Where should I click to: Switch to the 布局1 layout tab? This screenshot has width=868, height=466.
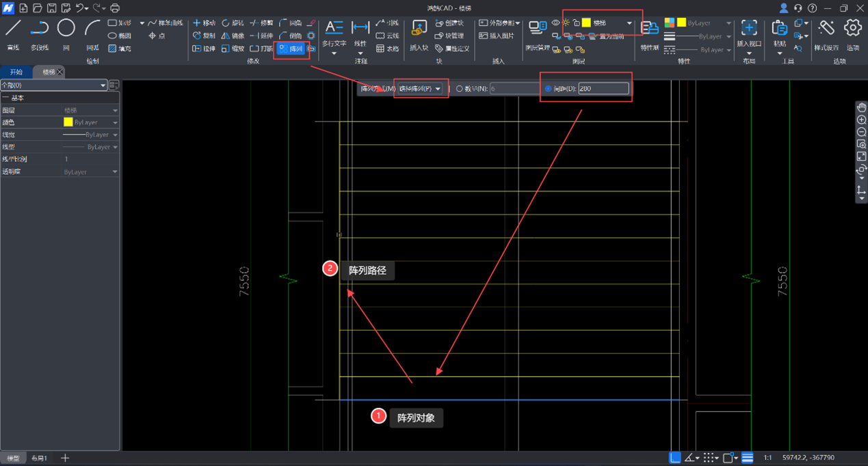tap(40, 458)
